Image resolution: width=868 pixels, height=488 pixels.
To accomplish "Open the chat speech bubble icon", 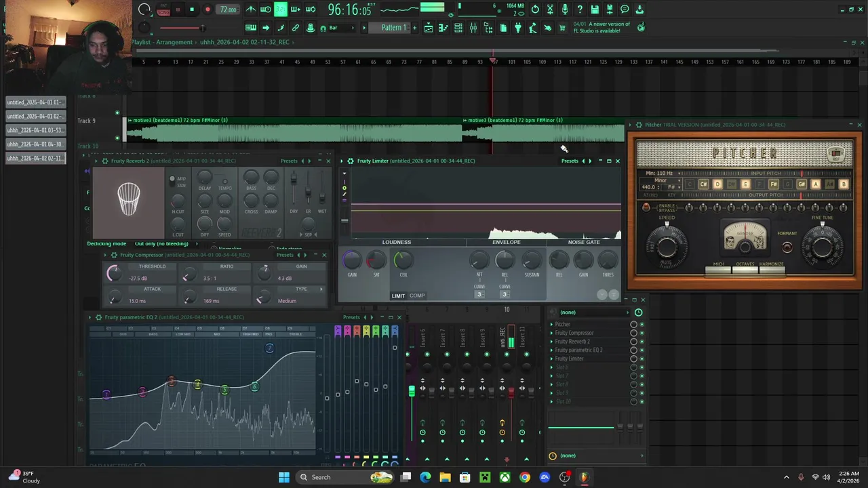I will (625, 9).
